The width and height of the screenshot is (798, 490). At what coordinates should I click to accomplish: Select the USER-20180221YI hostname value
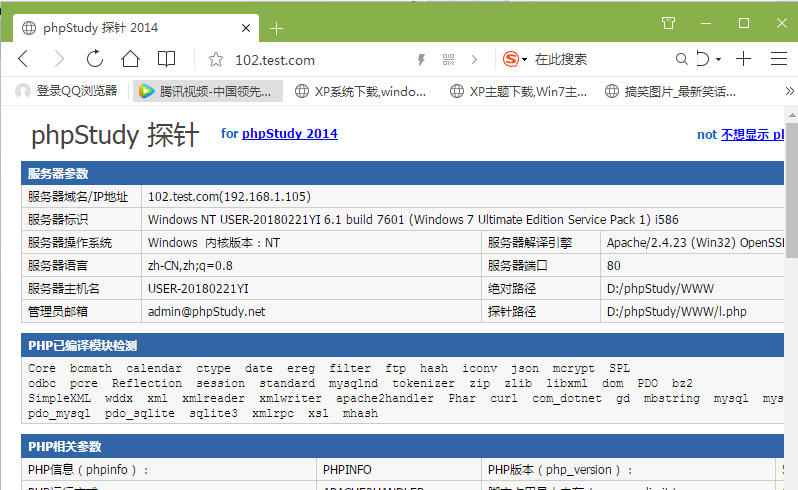click(198, 289)
